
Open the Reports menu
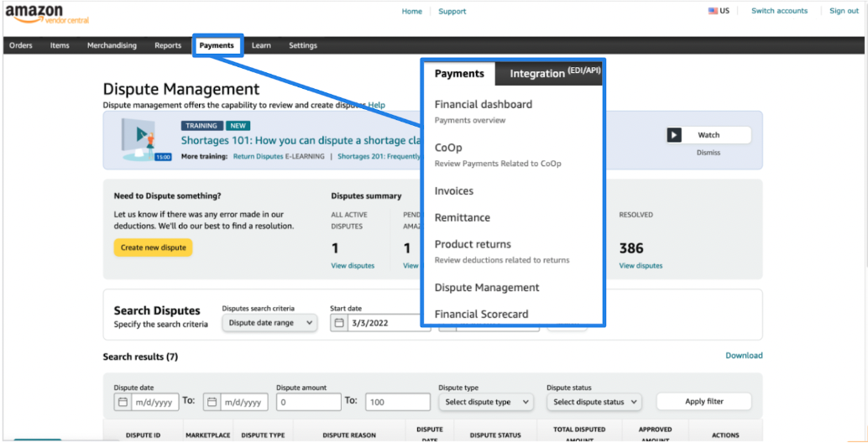[x=168, y=45]
